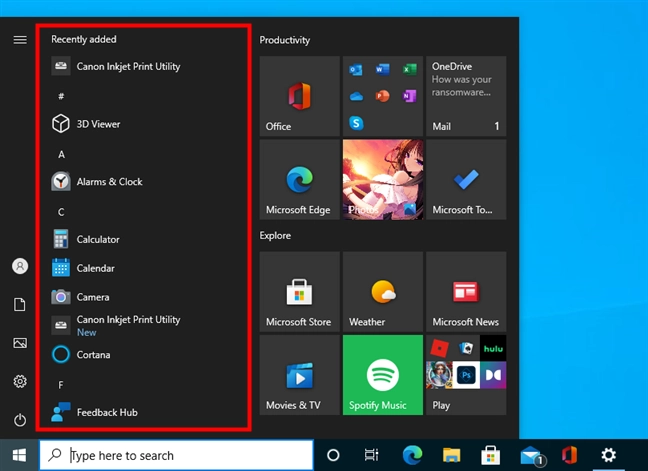Open Word icon in Office tile group

(x=383, y=69)
